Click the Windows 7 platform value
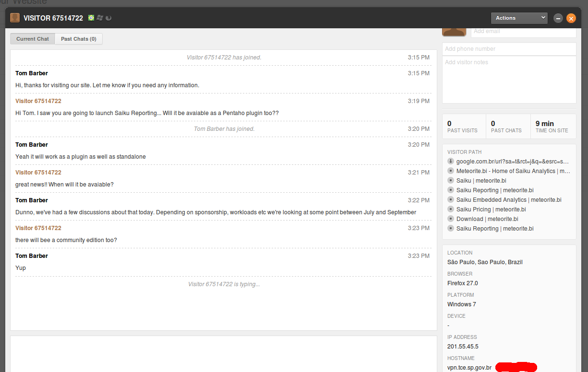Screen dimensions: 588x372 [x=462, y=304]
